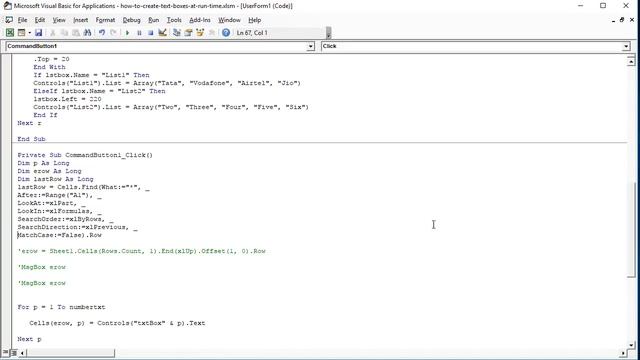The width and height of the screenshot is (640, 360).
Task: Click the Cut icon in toolbar
Action: [x=53, y=33]
